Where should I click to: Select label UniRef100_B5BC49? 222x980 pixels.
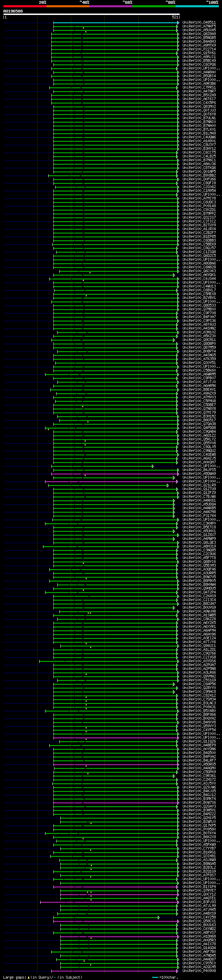199,60
